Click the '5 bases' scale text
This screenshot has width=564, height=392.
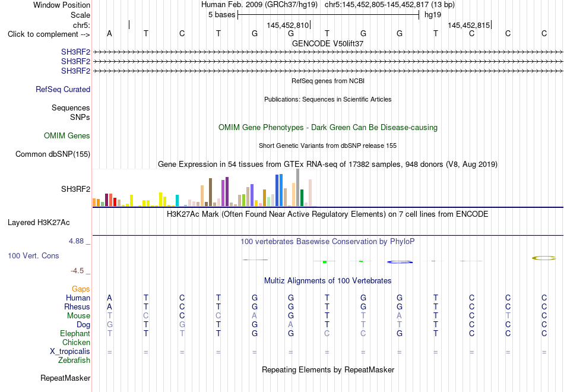click(x=221, y=15)
